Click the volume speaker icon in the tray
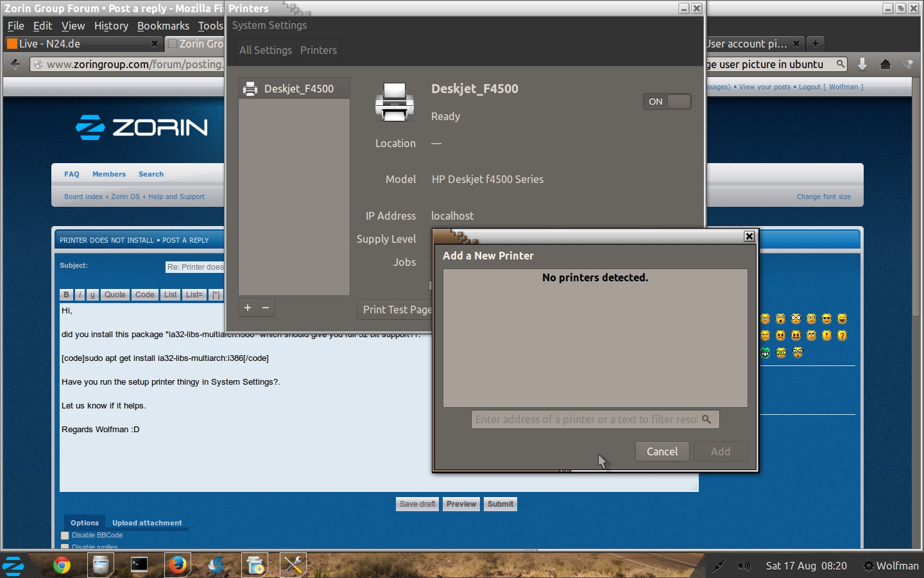 click(x=744, y=566)
